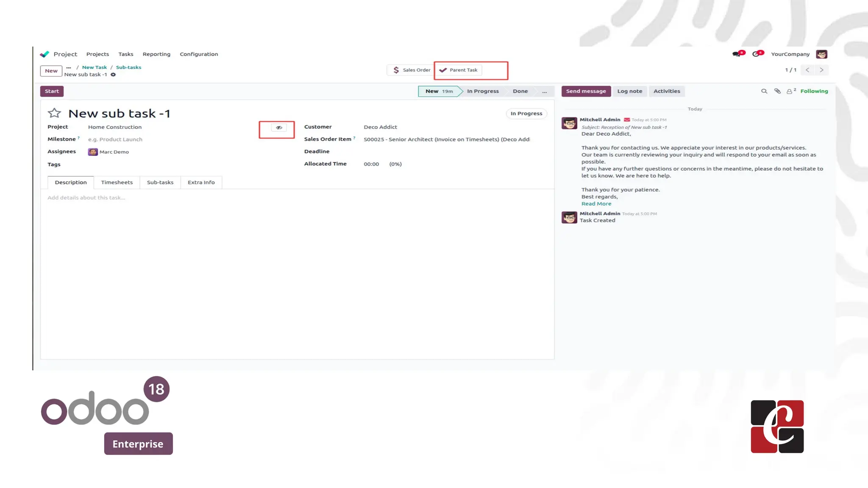Click the paperclip attachments icon
The height and width of the screenshot is (488, 868).
[x=777, y=91]
